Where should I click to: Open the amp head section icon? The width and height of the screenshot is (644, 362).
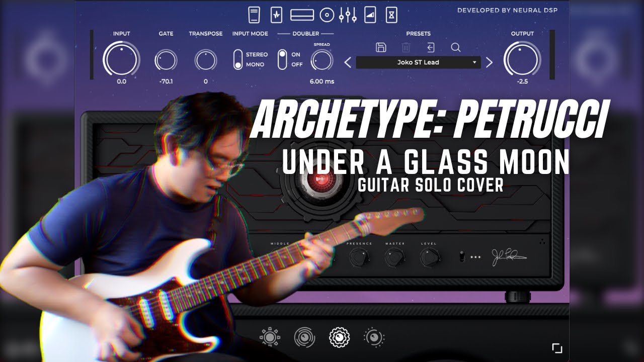[302, 15]
